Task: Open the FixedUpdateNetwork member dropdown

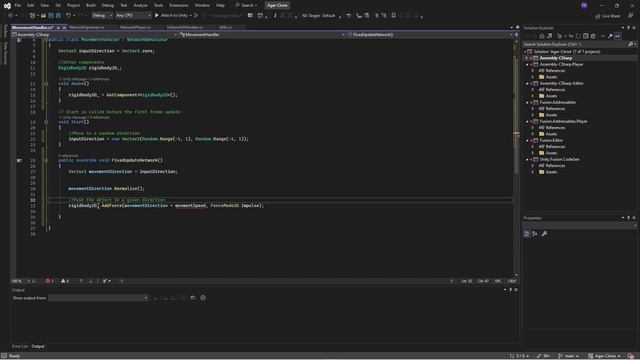Action: pos(430,35)
